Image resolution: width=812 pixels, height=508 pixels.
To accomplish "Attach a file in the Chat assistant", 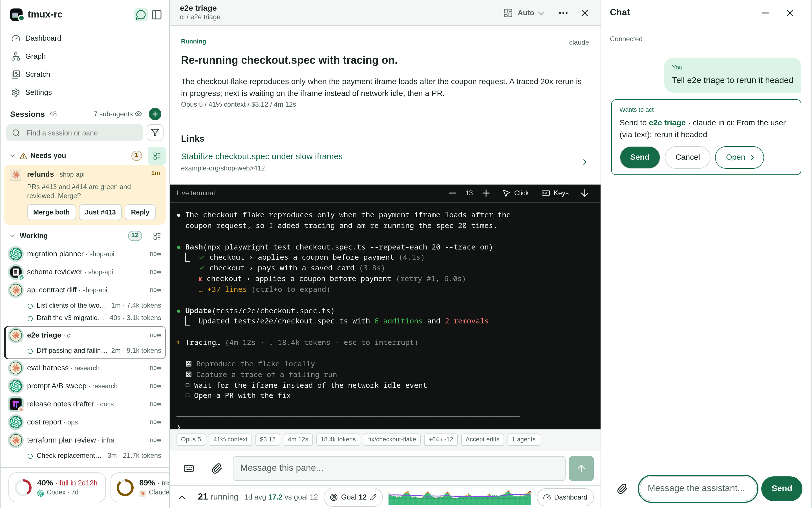I will tap(623, 489).
